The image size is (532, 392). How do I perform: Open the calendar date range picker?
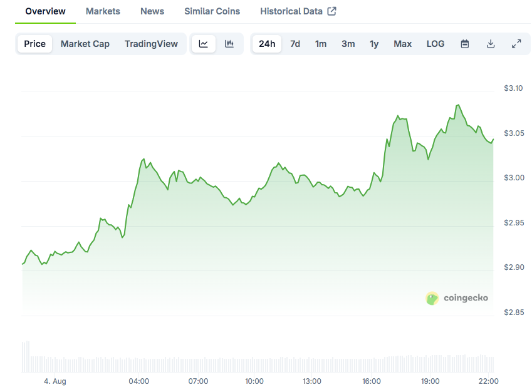click(x=465, y=44)
